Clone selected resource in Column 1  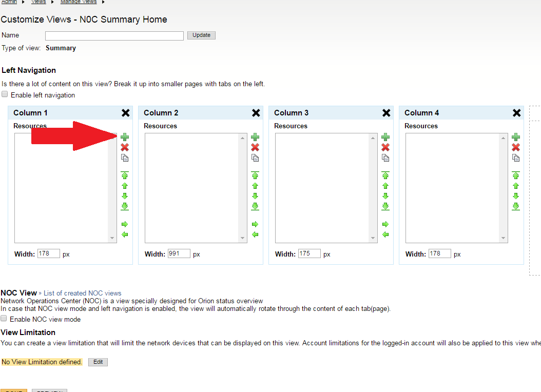[x=125, y=158]
